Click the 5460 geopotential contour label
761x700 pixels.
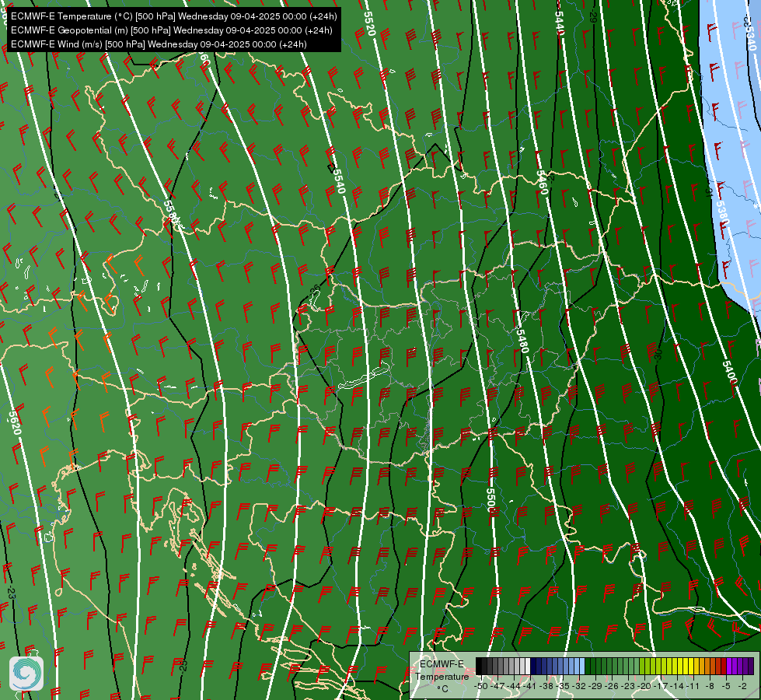point(543,182)
